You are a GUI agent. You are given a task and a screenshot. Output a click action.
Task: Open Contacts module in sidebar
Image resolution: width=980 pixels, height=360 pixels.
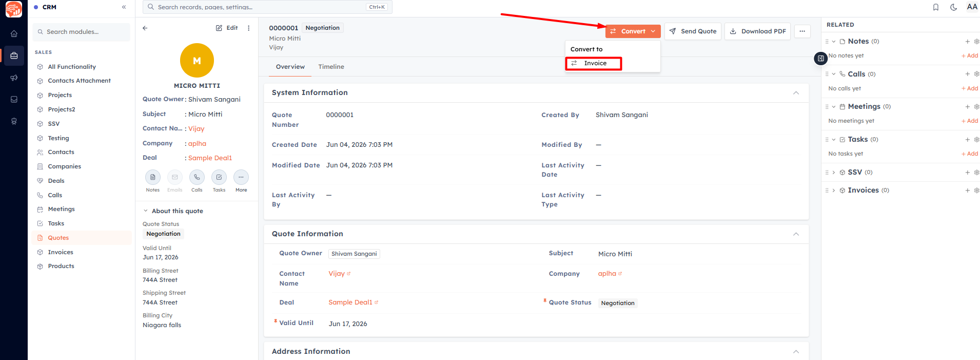click(x=82, y=152)
